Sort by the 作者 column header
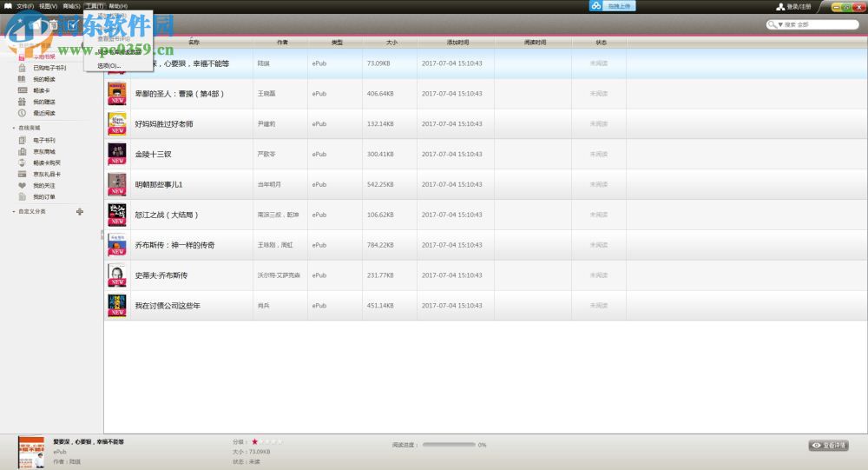This screenshot has width=868, height=470. click(x=282, y=42)
